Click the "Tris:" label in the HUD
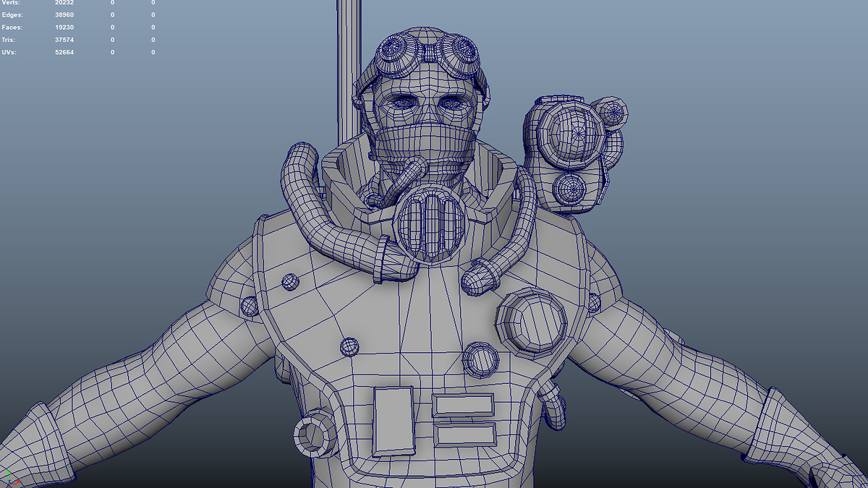The height and width of the screenshot is (488, 868). (x=9, y=40)
